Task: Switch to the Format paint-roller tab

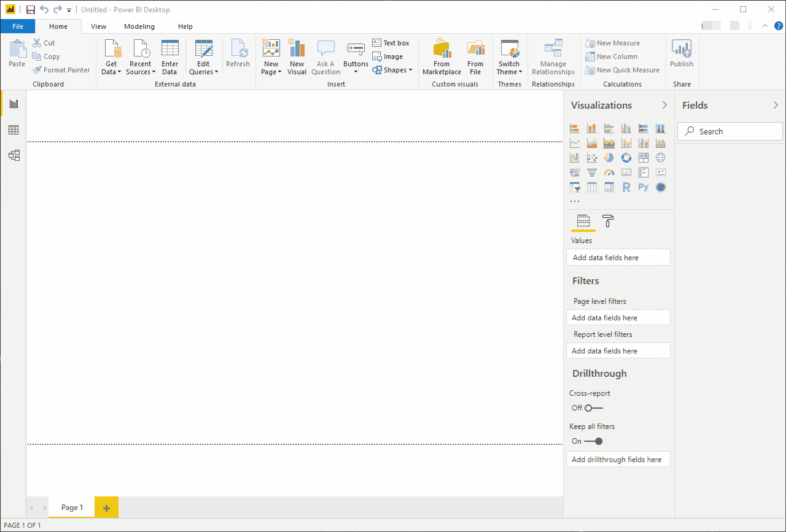Action: tap(608, 221)
